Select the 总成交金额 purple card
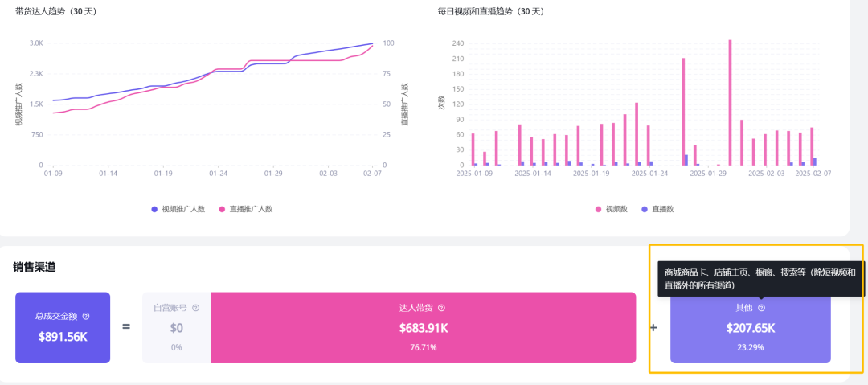Image resolution: width=868 pixels, height=385 pixels. click(63, 328)
